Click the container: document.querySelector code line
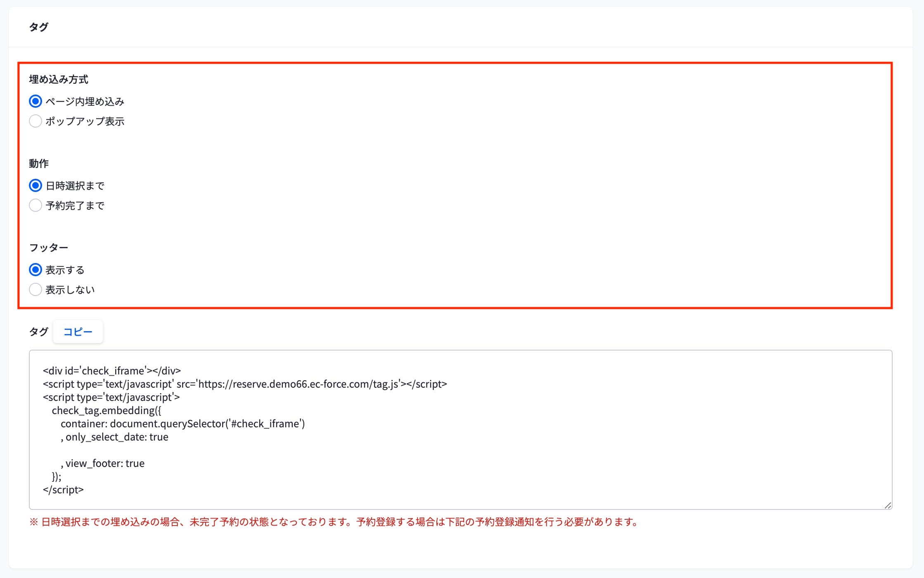This screenshot has height=578, width=924. (x=182, y=424)
